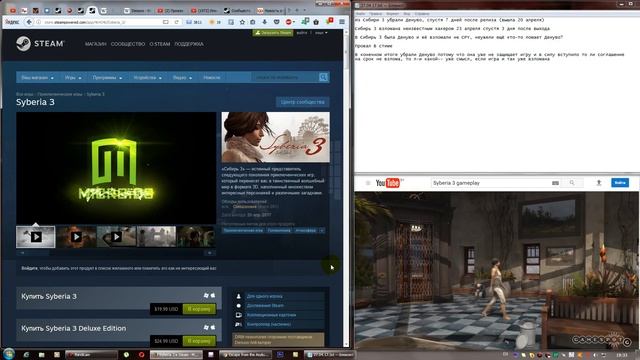
Task: Focus the Steam store search field
Action: click(x=284, y=77)
